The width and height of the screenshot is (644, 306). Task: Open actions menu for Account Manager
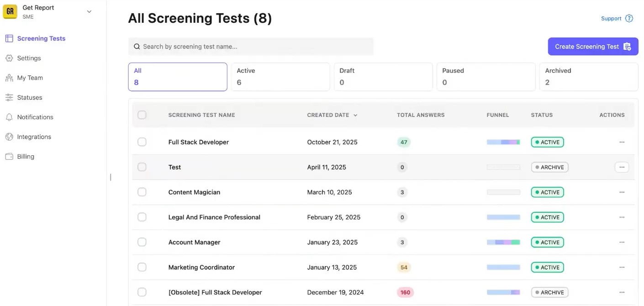622,242
